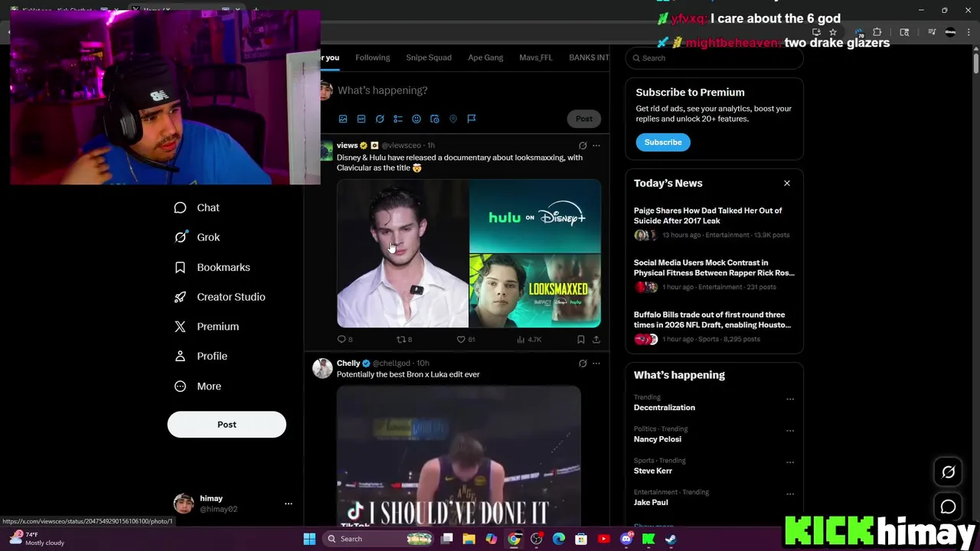
Task: Repost the views looksmaxxing post
Action: (x=403, y=339)
